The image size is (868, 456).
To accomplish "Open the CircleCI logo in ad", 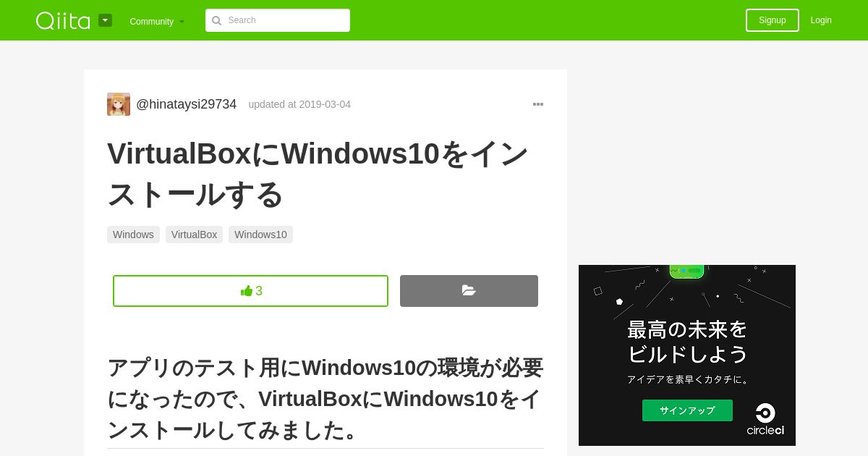I will tap(765, 420).
